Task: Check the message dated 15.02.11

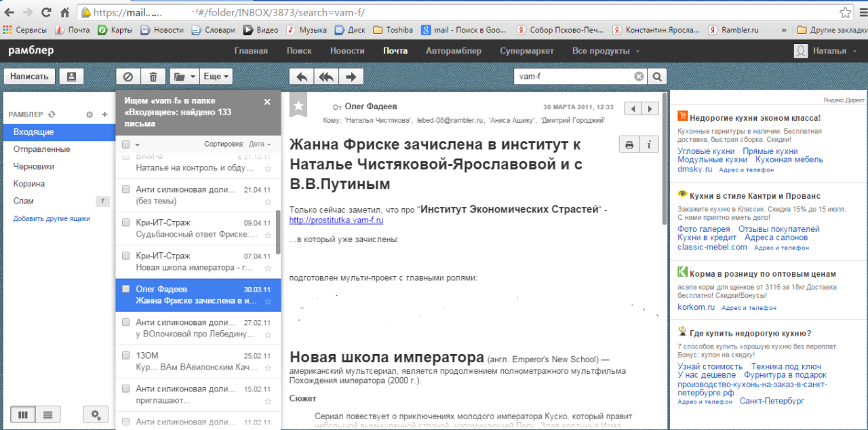Action: tap(125, 389)
